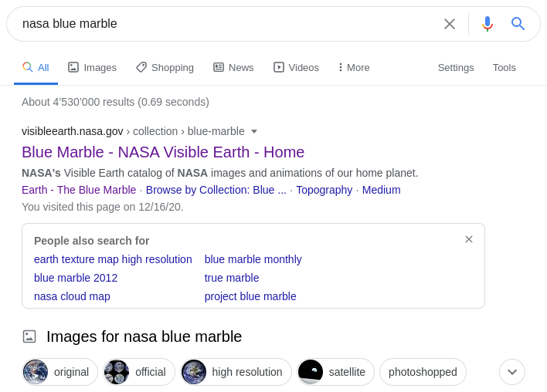Image resolution: width=547 pixels, height=392 pixels.
Task: Click the visibleearth.nasa.gov breadcrumb text
Action: pos(72,131)
